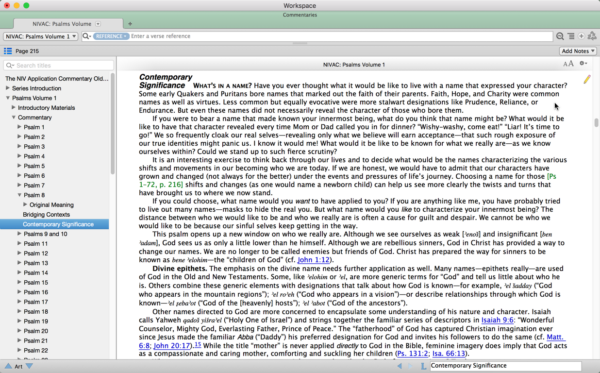
Task: Select Psalm 15 in the tree
Action: click(x=36, y=282)
